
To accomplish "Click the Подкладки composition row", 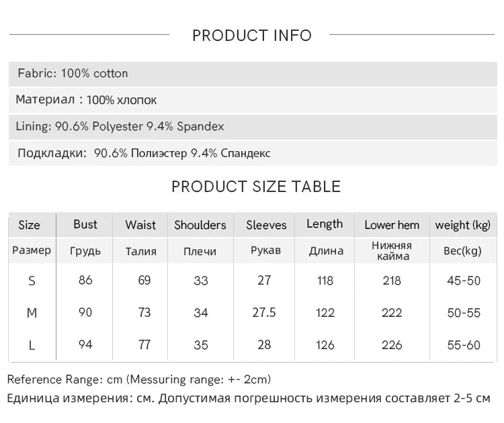I will [x=253, y=153].
